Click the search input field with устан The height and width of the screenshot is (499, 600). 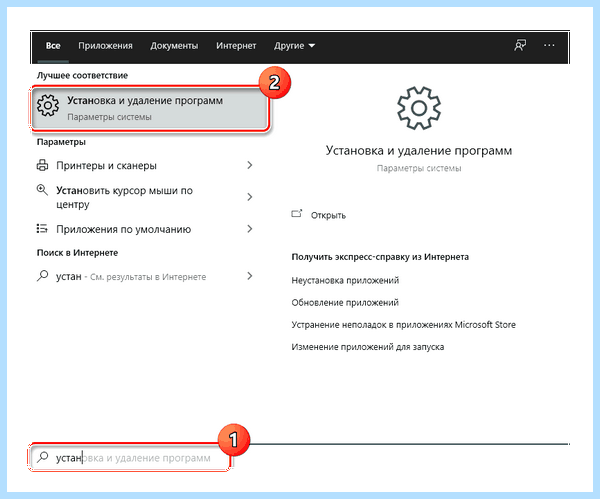tap(131, 458)
